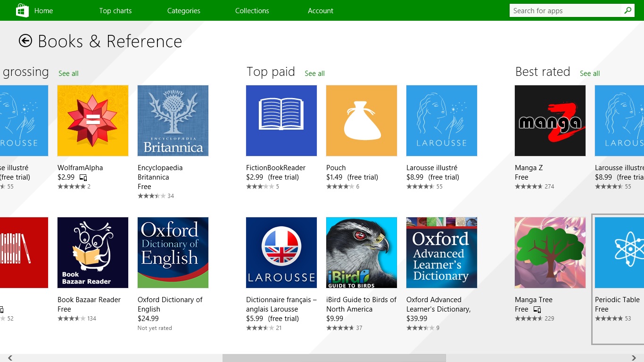Viewport: 644px width, 362px height.
Task: Open the Book Bazaar Reader tile
Action: click(x=93, y=253)
